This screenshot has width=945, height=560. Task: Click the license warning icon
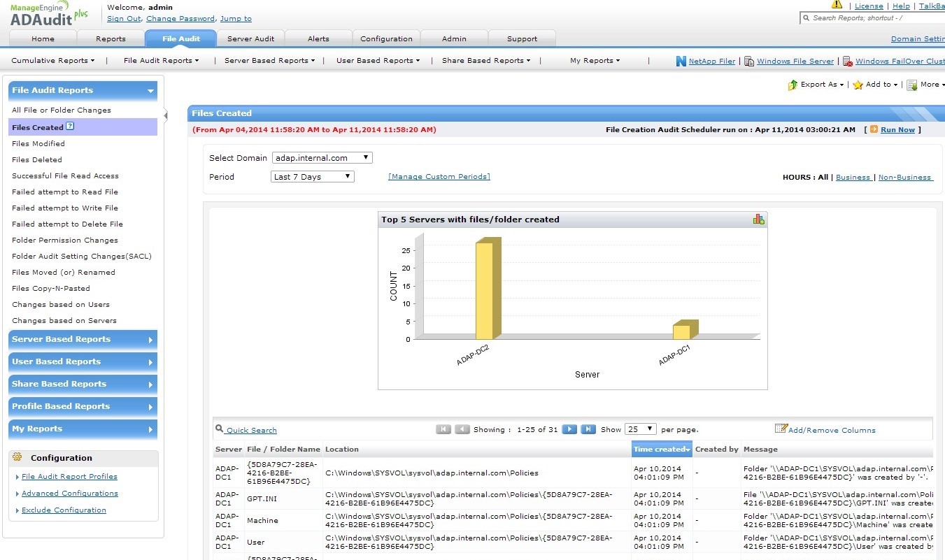pos(837,5)
